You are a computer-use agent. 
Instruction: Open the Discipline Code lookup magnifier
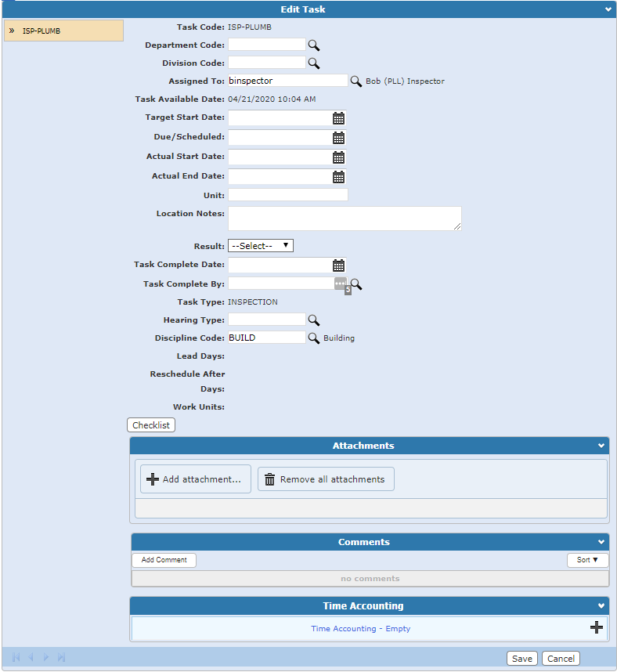pyautogui.click(x=313, y=338)
